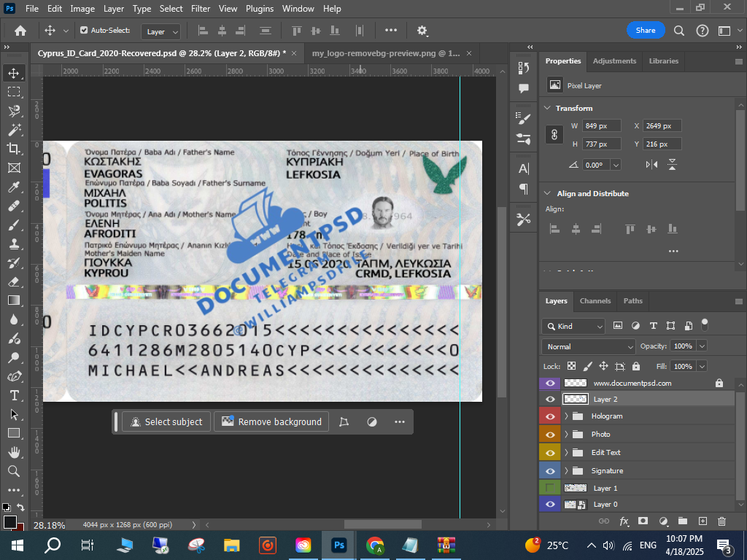Image resolution: width=747 pixels, height=560 pixels.
Task: Choose the Eraser tool
Action: 14,282
